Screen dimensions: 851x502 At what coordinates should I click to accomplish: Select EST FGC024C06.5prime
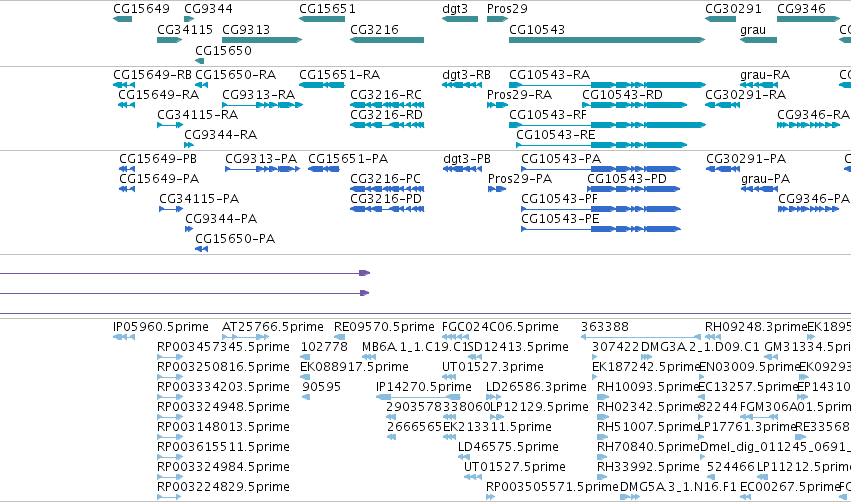click(x=500, y=327)
